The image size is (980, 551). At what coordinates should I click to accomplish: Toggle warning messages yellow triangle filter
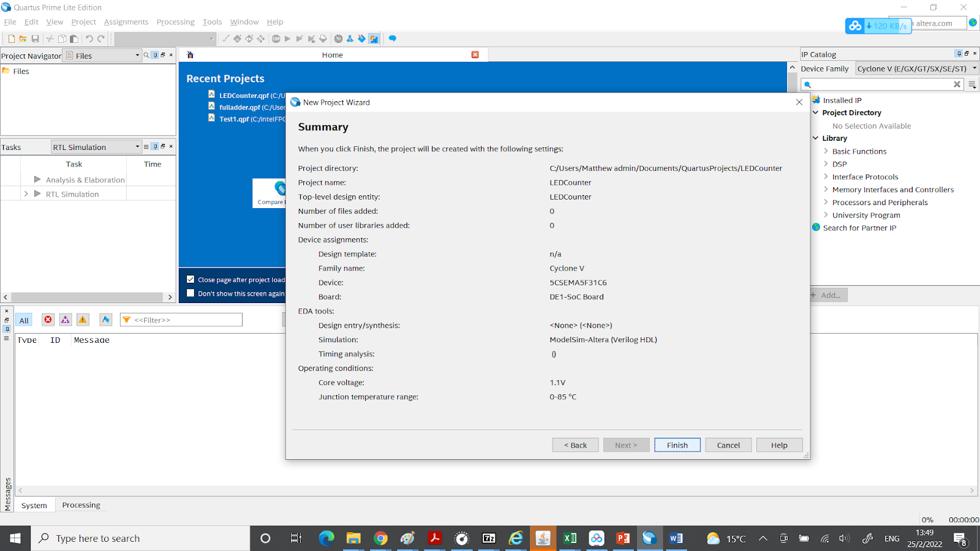coord(83,320)
